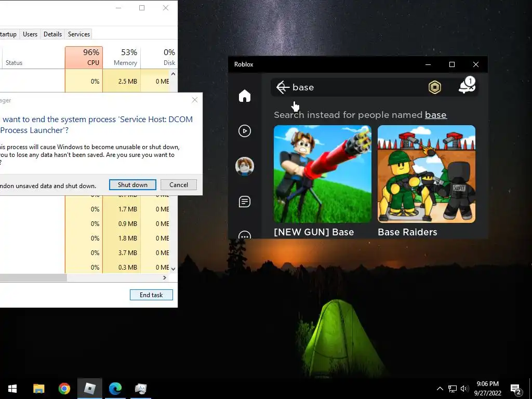Viewport: 532px width, 399px height.
Task: Open the Base Raiders game thumbnail
Action: coord(426,174)
